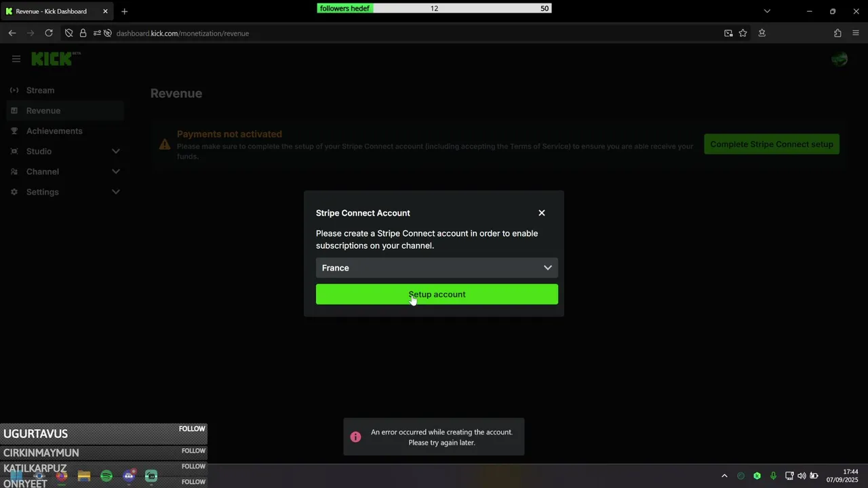Dismiss the account error toast notification
The width and height of the screenshot is (868, 488).
[x=434, y=437]
